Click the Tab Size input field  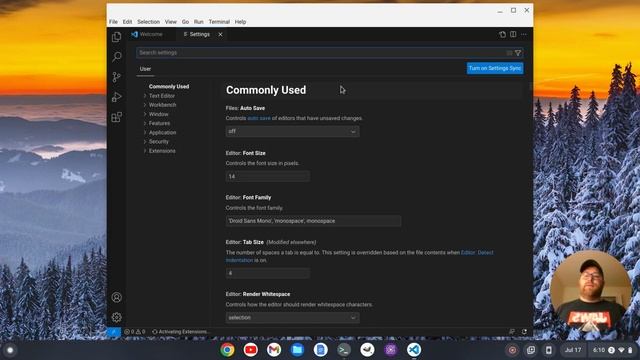pyautogui.click(x=267, y=273)
